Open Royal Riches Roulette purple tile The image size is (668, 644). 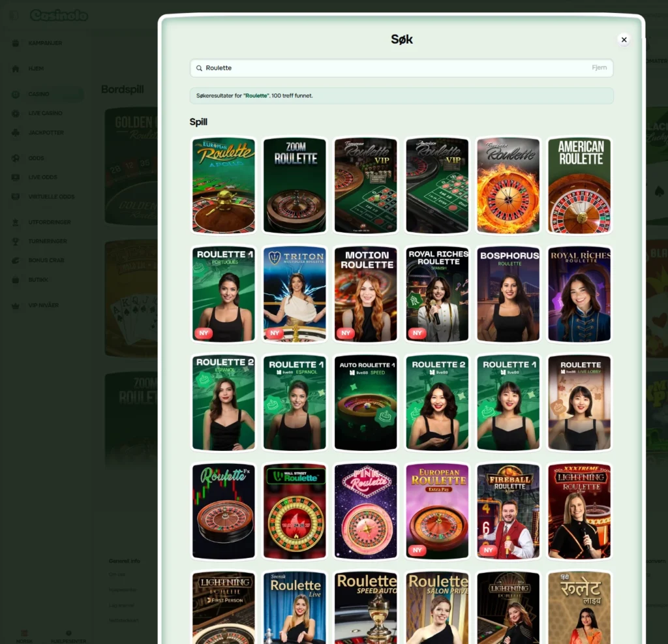pos(579,294)
